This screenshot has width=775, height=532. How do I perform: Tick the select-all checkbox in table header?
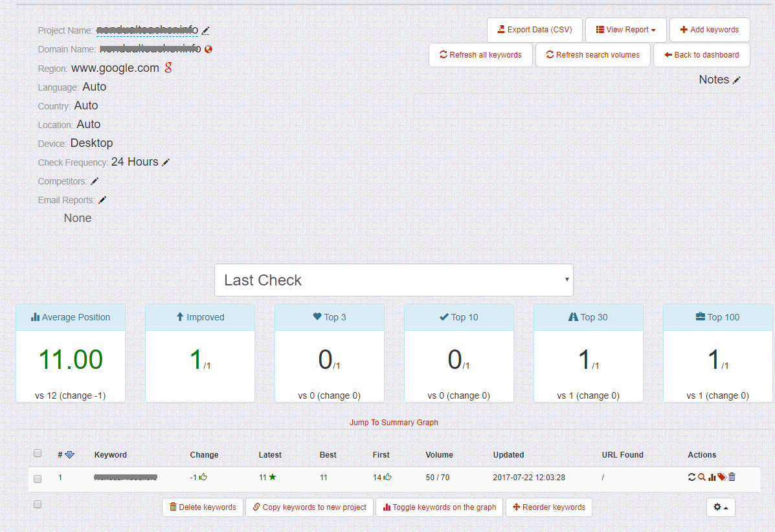point(38,454)
